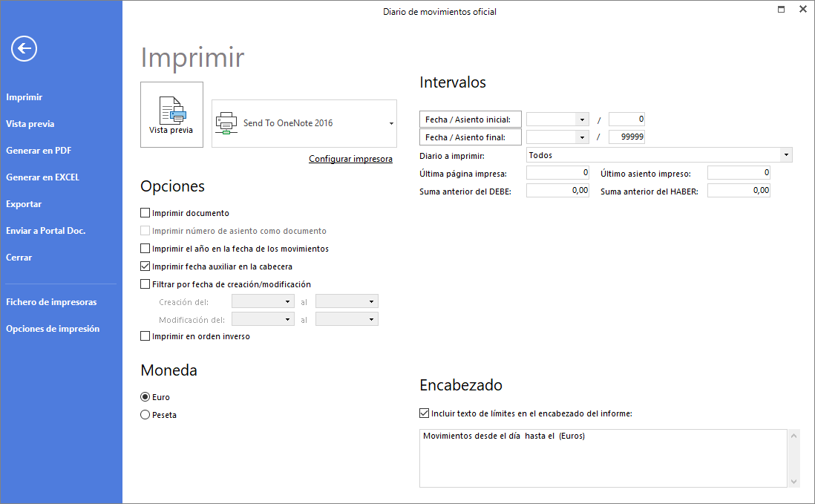The width and height of the screenshot is (815, 504).
Task: Open the Exportar option
Action: (x=24, y=204)
